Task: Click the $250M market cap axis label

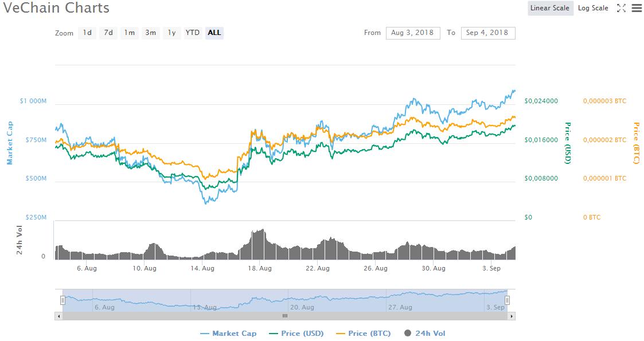Action: (x=36, y=217)
